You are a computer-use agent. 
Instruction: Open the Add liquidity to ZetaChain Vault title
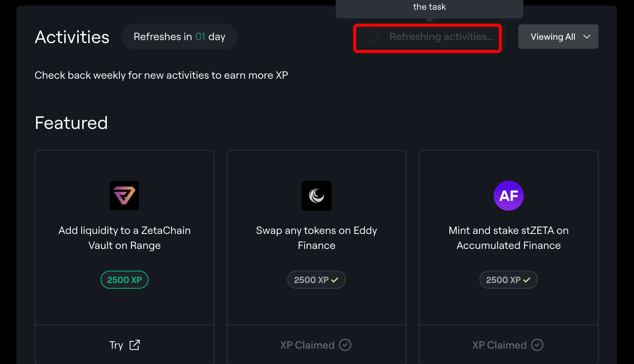125,238
